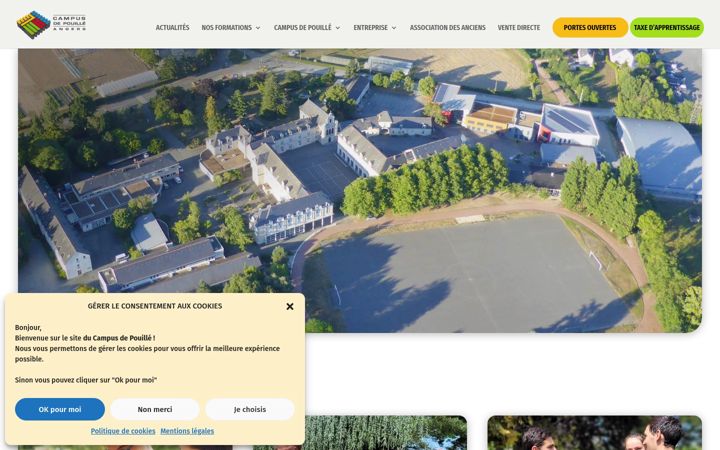The width and height of the screenshot is (720, 450).
Task: Expand the Campus de Pouillé dropdown chevron
Action: 338,28
